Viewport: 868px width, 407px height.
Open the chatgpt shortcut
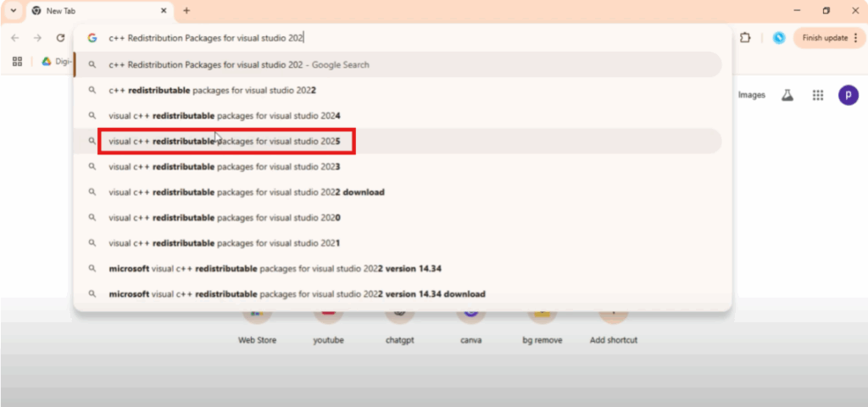coord(400,326)
